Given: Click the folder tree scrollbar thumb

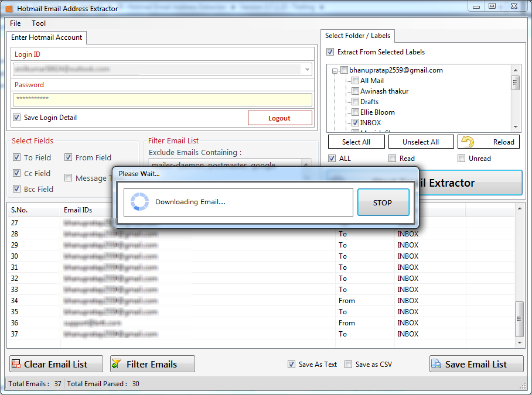Looking at the screenshot, I should coord(516,83).
